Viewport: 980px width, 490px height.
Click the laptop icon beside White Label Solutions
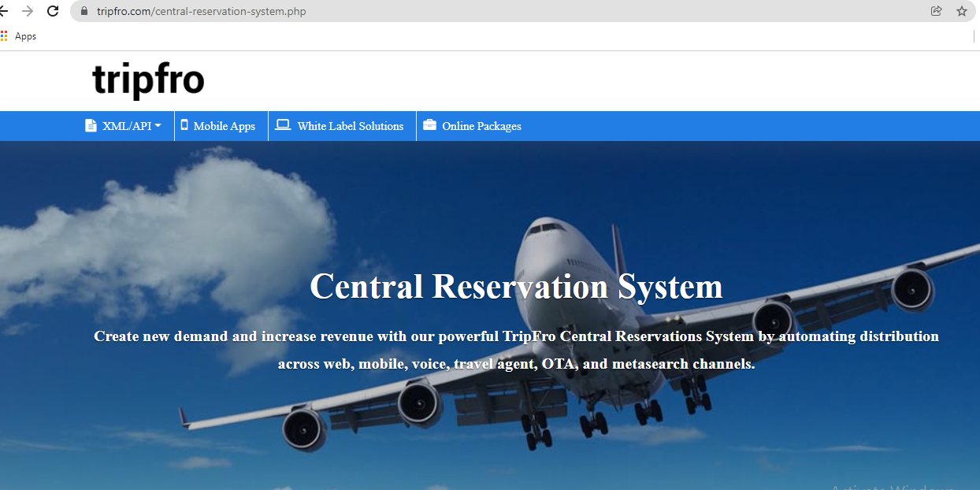(283, 124)
